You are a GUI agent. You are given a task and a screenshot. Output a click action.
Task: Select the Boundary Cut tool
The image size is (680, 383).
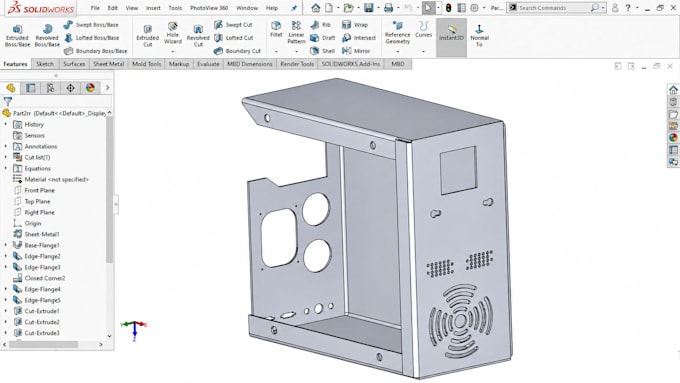pyautogui.click(x=237, y=51)
